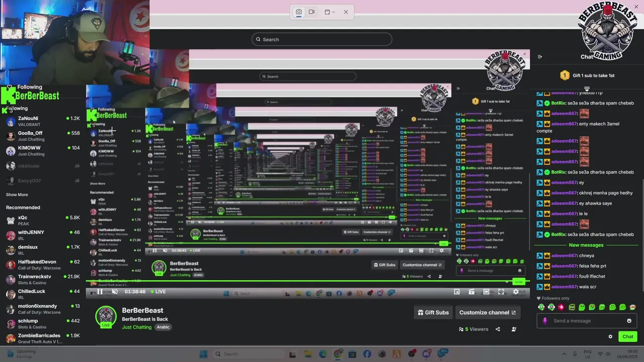
Task: Click the user icon beside the share icon
Action: tap(514, 329)
